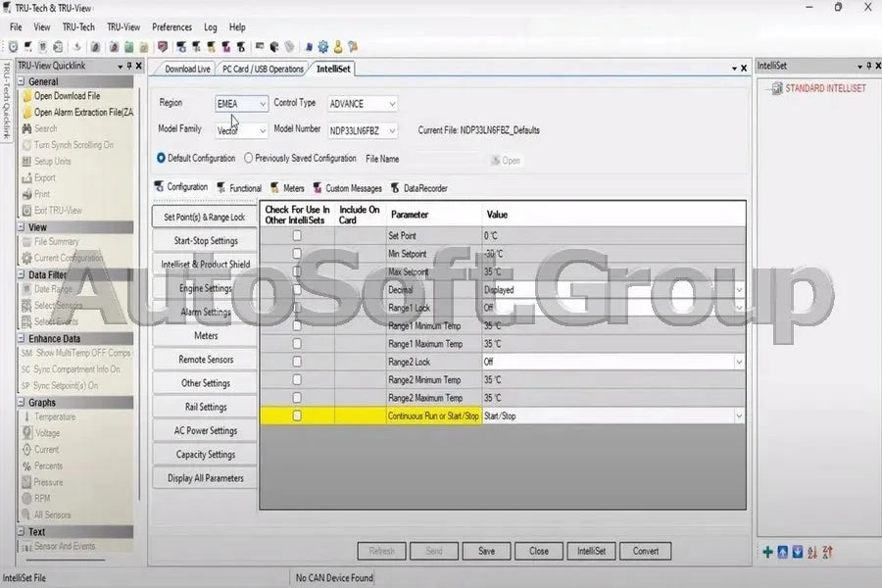Open the TRU-Tech menu
The height and width of the screenshot is (588, 882).
click(x=77, y=27)
